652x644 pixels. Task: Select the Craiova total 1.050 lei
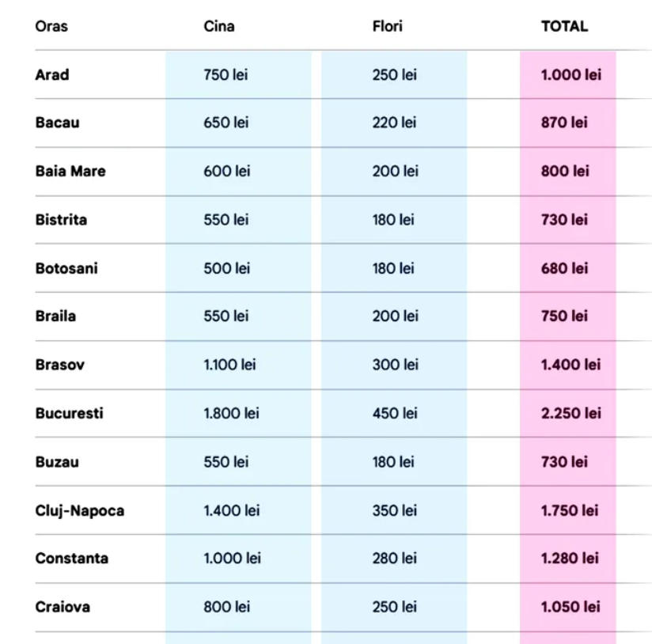[x=570, y=607]
